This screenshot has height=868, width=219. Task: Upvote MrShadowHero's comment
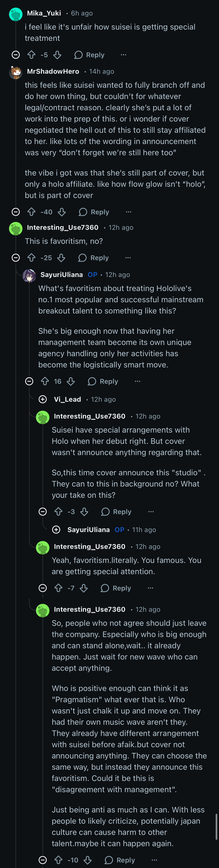coord(31,212)
